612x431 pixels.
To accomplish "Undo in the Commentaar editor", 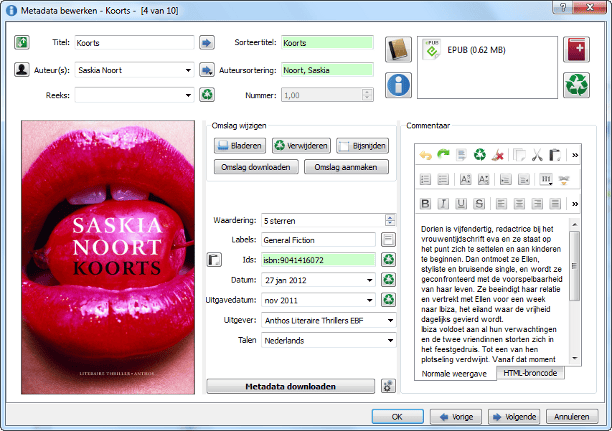I will click(x=425, y=155).
